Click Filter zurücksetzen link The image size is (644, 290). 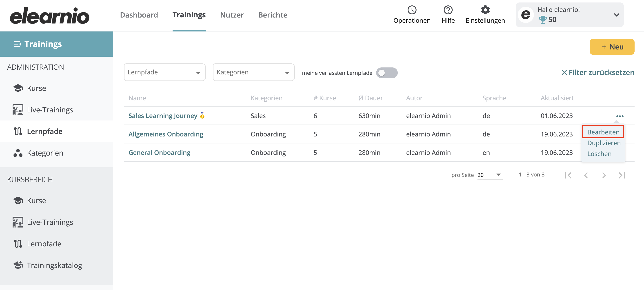click(x=597, y=73)
